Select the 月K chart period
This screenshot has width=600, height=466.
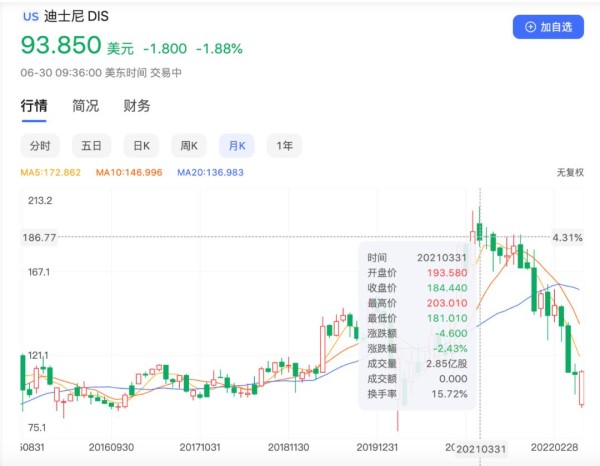[236, 146]
